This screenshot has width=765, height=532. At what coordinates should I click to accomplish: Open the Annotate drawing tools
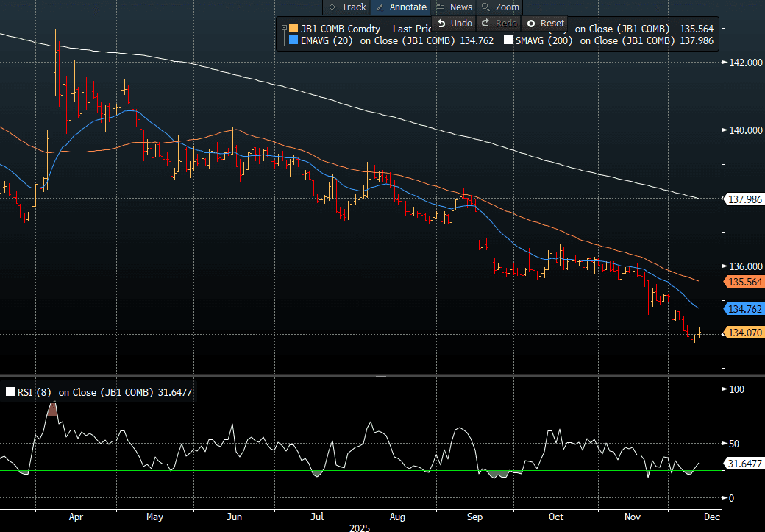[401, 7]
